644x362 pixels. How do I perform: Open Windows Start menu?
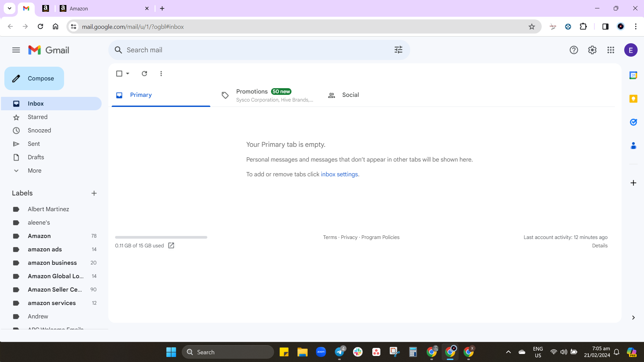click(171, 352)
